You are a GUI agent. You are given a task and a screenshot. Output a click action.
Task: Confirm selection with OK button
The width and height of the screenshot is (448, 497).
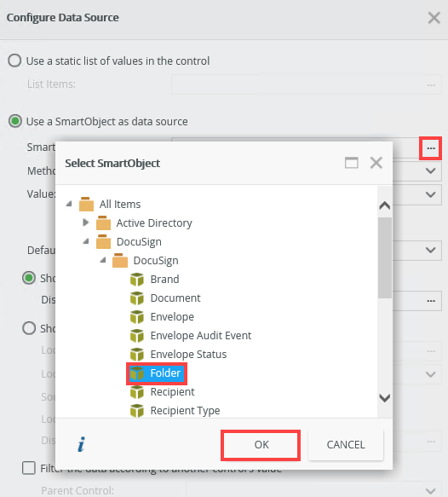coord(261,445)
